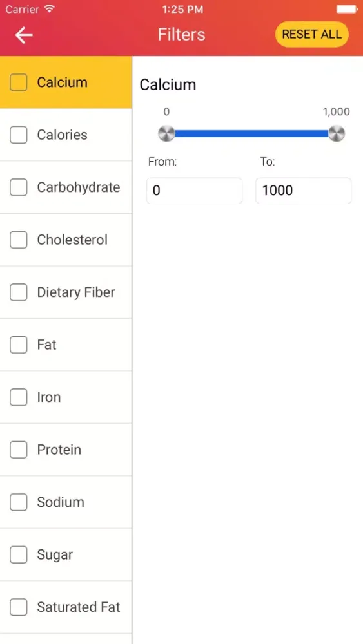Screen dimensions: 363x644
Task: Toggle the Cholesterol checkbox
Action: tap(19, 240)
